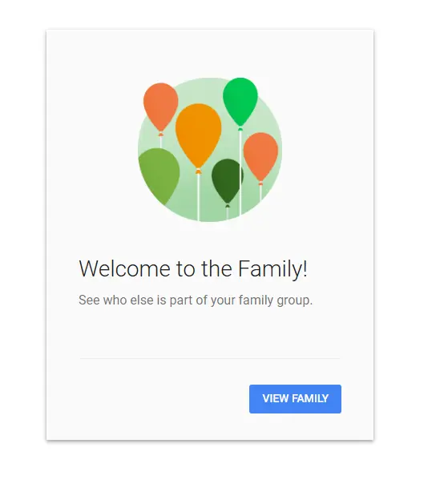Screen dimensions: 448x492
Task: Click the red-orange balloon beside dark green one
Action: [x=260, y=156]
